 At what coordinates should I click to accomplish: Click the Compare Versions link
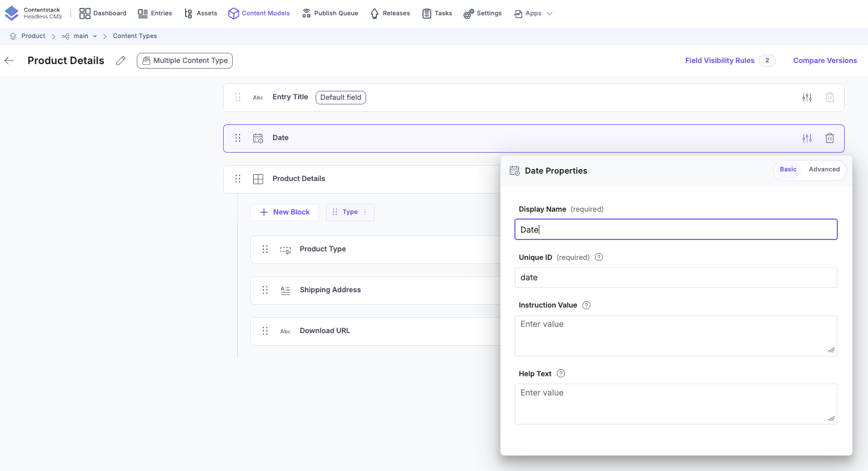click(825, 61)
